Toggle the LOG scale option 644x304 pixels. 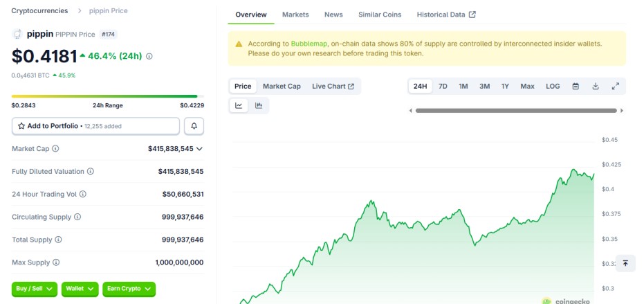[x=553, y=87]
